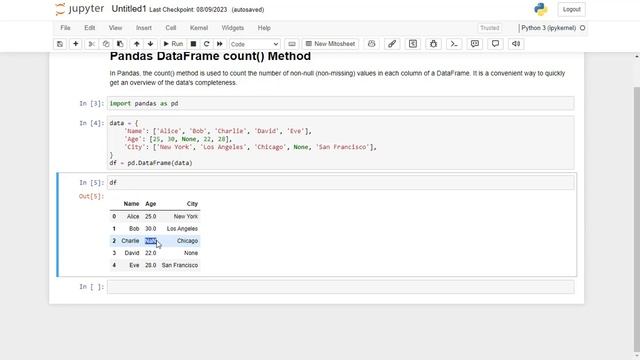Screen dimensions: 640x360
Task: Move selected cell down arrow
Action: point(151,44)
